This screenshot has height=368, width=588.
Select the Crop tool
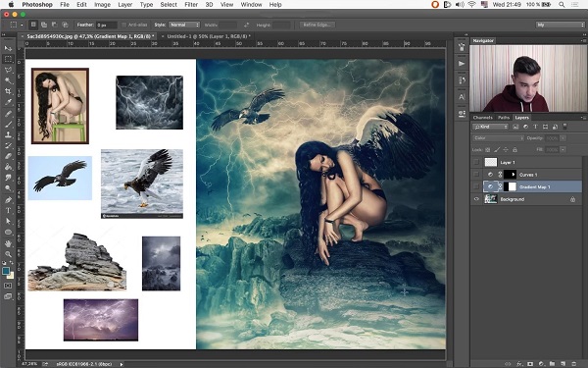pos(8,91)
